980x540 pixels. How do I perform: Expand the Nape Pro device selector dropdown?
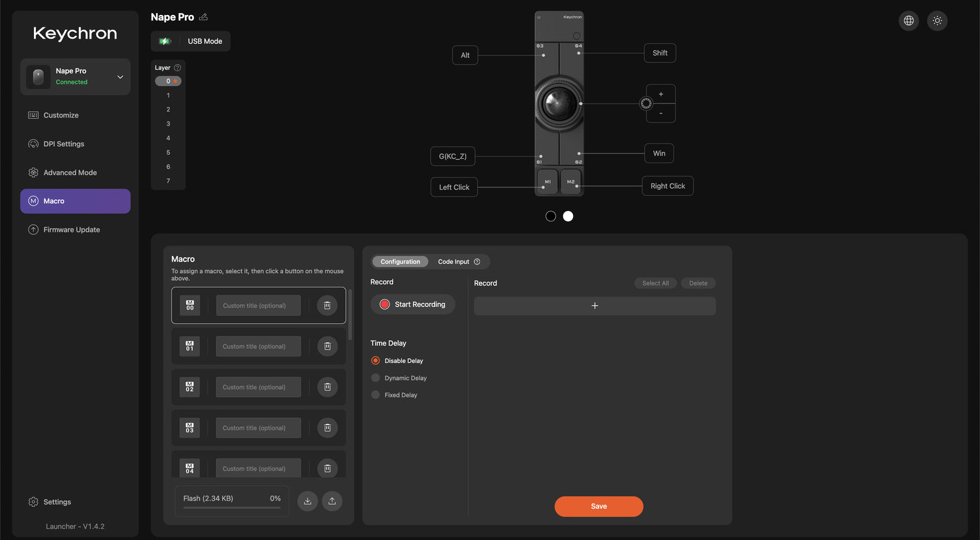point(75,77)
